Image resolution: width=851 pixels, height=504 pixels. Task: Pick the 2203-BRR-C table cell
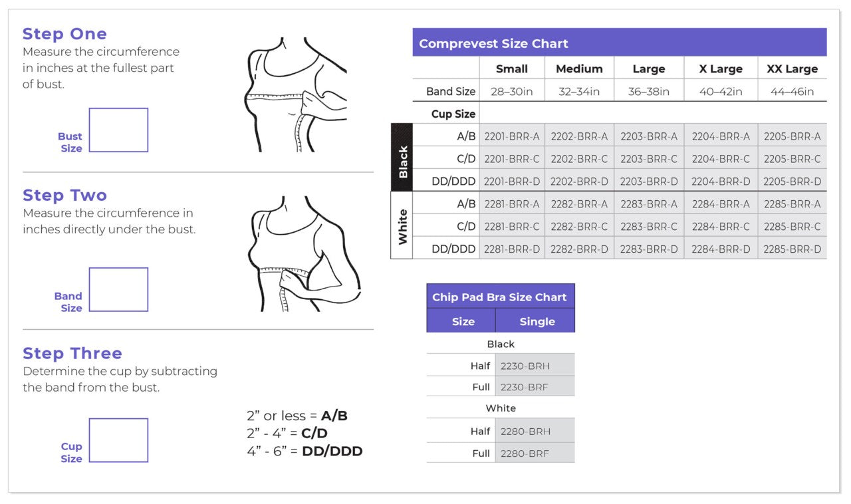tap(649, 159)
